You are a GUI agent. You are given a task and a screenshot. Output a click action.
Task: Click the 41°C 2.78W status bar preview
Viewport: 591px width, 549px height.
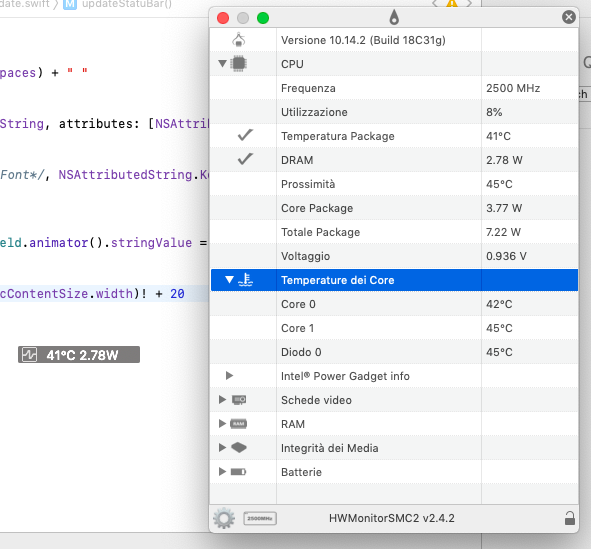click(79, 355)
